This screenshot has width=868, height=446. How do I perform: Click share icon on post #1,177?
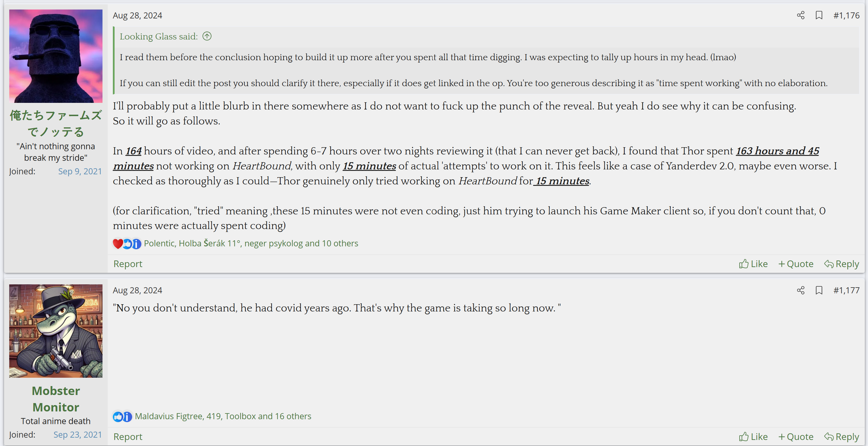tap(801, 290)
